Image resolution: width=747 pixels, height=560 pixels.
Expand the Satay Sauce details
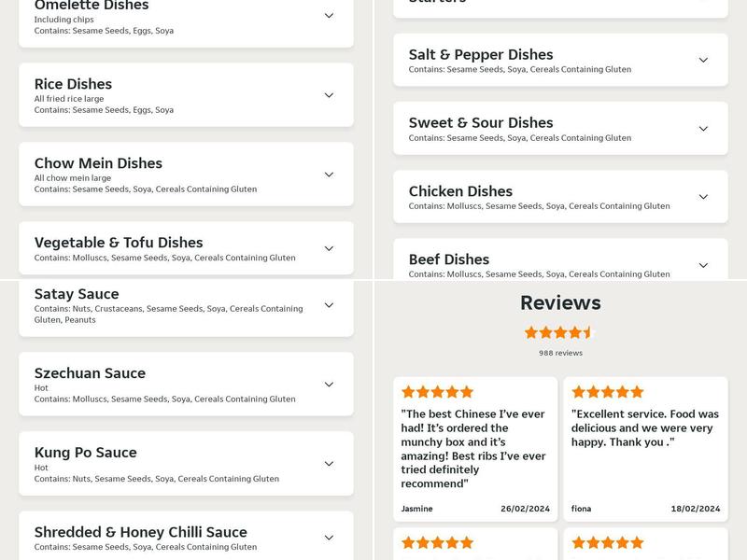pos(329,305)
